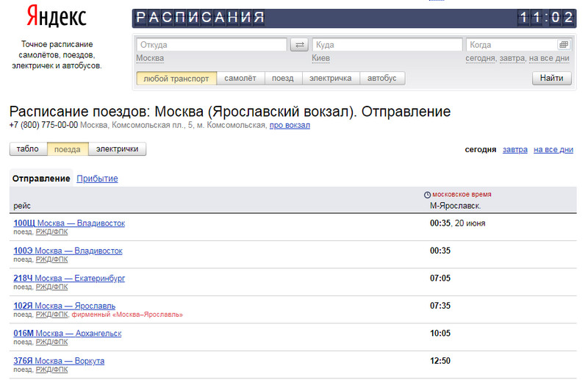Image resolution: width=588 pixels, height=380 pixels.
Task: Switch to the табло view
Action: (28, 149)
